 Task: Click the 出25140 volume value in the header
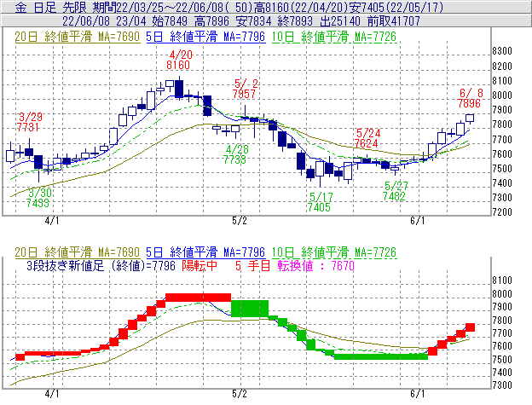coord(340,21)
